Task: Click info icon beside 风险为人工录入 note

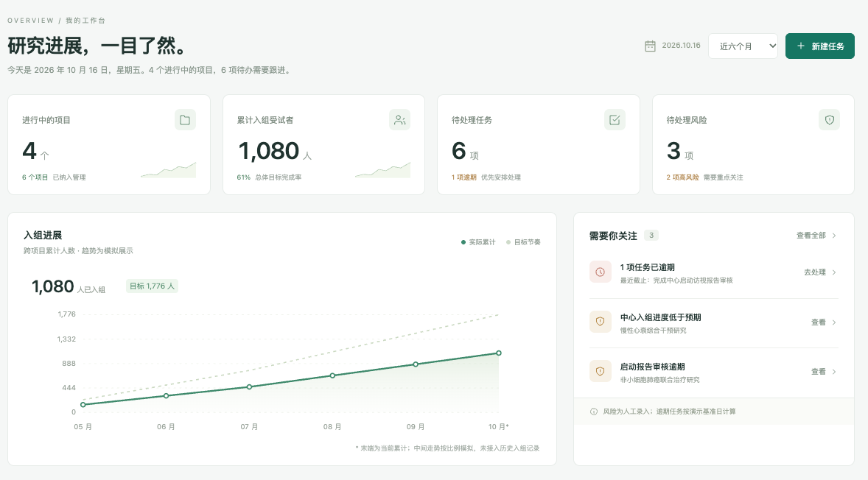Action: point(594,412)
